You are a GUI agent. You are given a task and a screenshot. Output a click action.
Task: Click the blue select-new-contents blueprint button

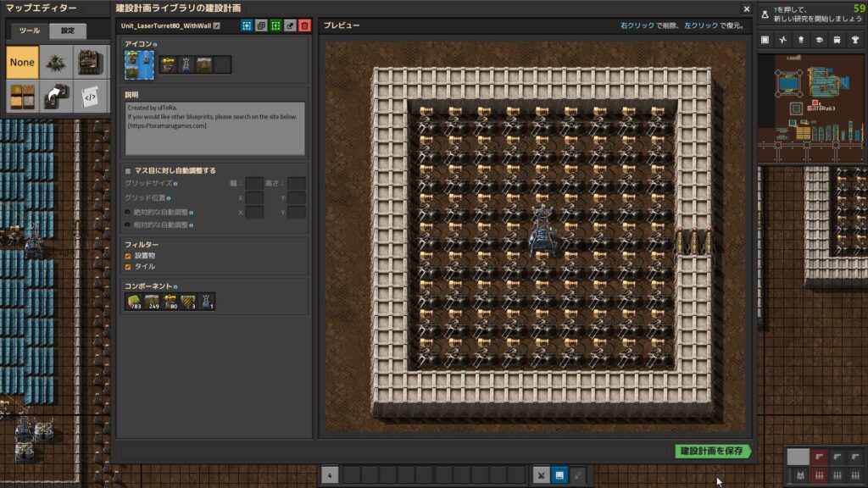click(247, 25)
